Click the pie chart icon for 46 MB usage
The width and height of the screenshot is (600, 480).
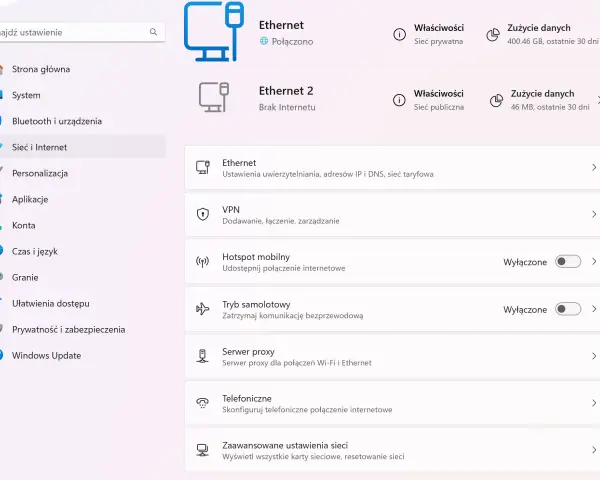[496, 101]
